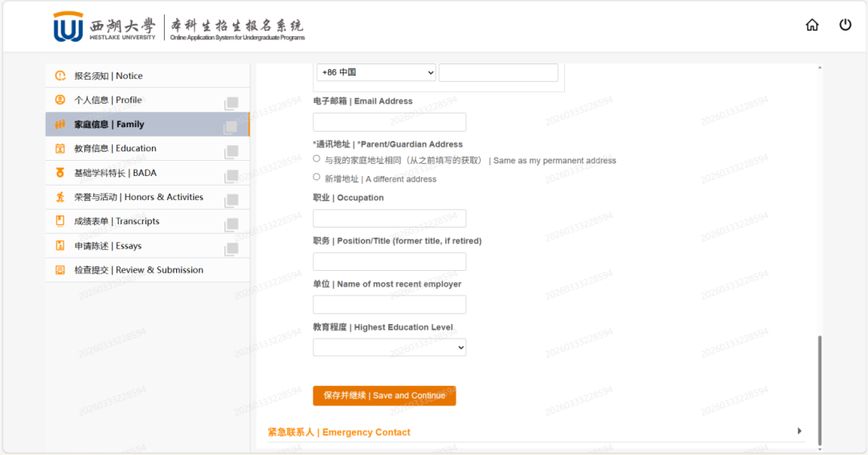868x455 pixels.
Task: Select 'Same as my permanent address' radio
Action: [x=317, y=159]
